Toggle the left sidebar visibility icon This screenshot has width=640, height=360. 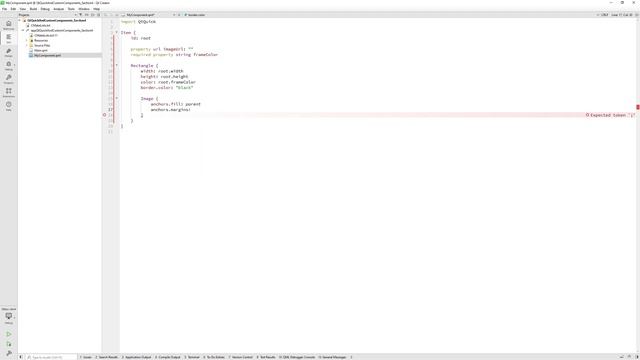21,357
